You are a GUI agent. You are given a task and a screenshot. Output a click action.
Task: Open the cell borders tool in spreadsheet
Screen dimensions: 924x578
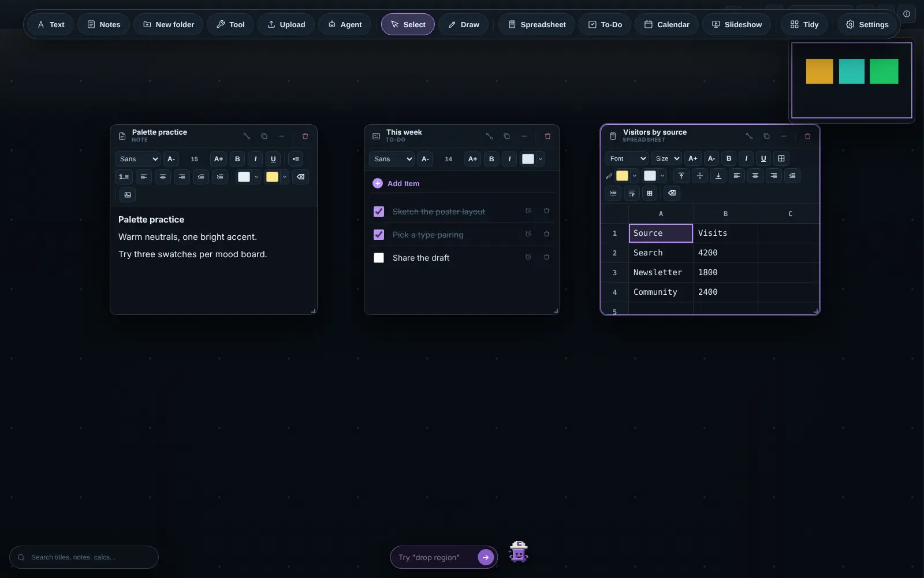(x=781, y=158)
